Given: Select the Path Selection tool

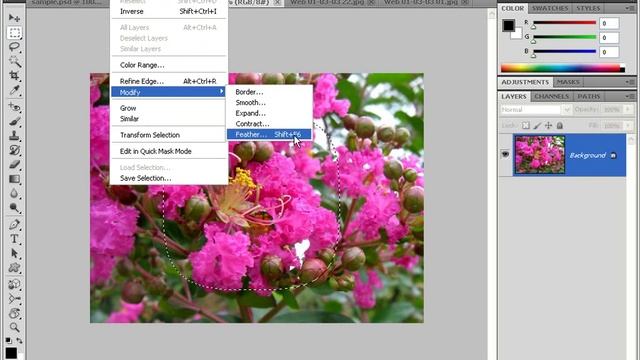Looking at the screenshot, I should click(x=14, y=253).
